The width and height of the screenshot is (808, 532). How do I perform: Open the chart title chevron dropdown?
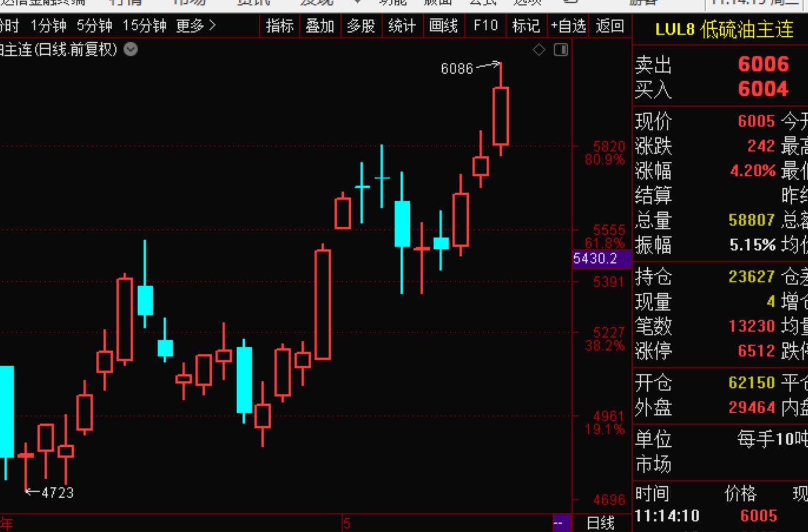tap(130, 49)
